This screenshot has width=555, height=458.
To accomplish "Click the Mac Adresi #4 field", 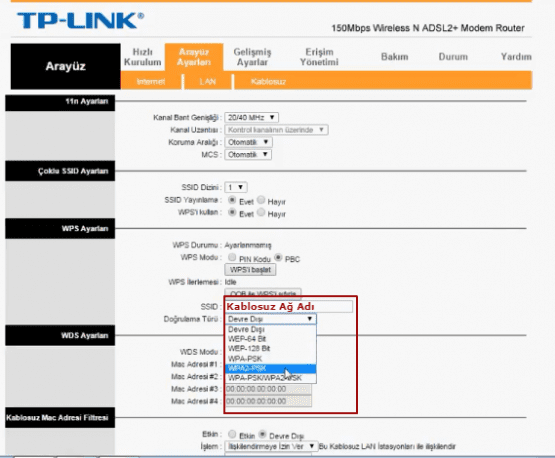I will pyautogui.click(x=268, y=401).
